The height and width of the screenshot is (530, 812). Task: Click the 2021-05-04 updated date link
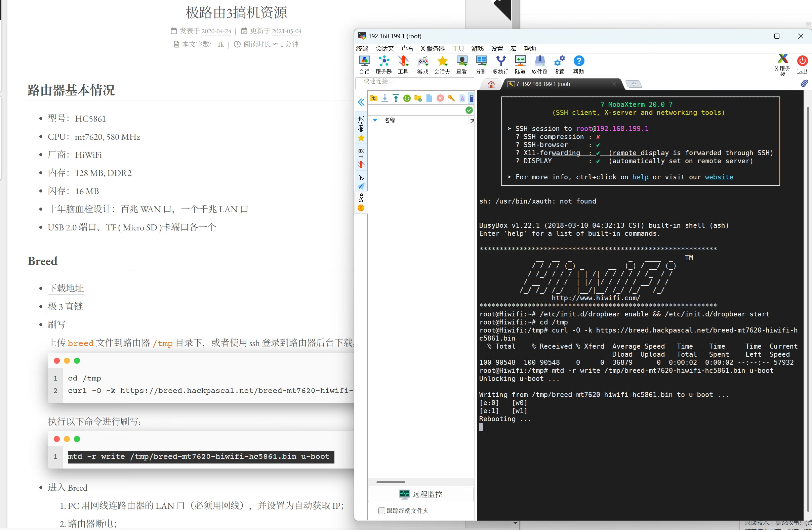(286, 31)
